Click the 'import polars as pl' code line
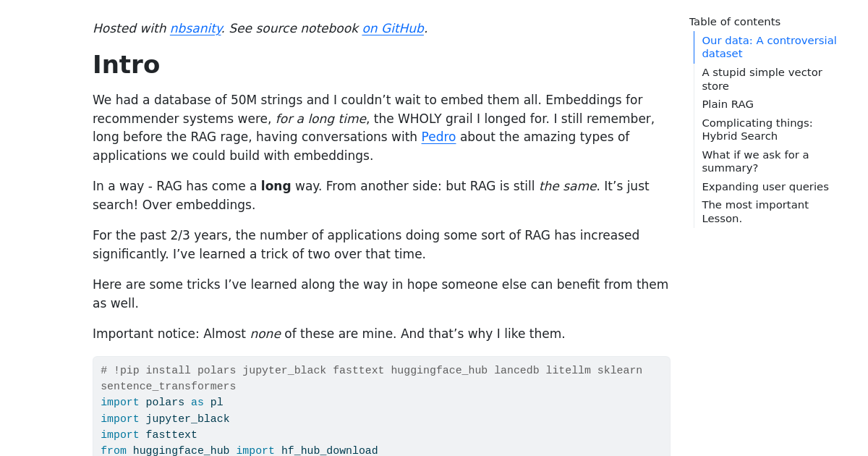 tap(162, 402)
